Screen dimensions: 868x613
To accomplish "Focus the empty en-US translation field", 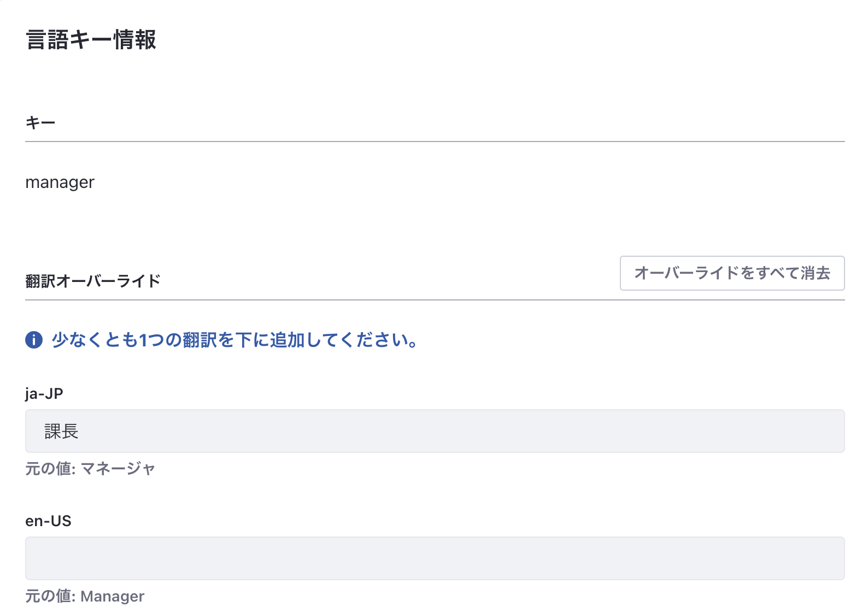I will coord(435,558).
